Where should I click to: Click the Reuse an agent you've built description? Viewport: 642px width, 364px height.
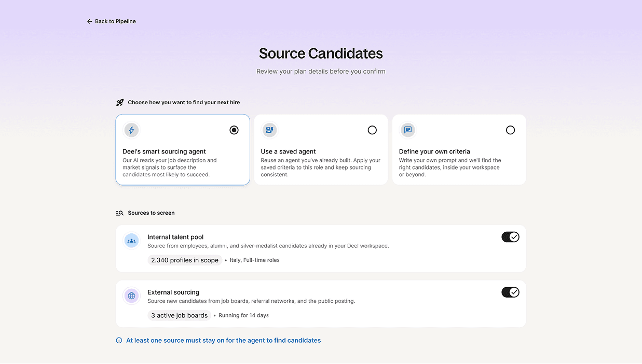click(320, 167)
